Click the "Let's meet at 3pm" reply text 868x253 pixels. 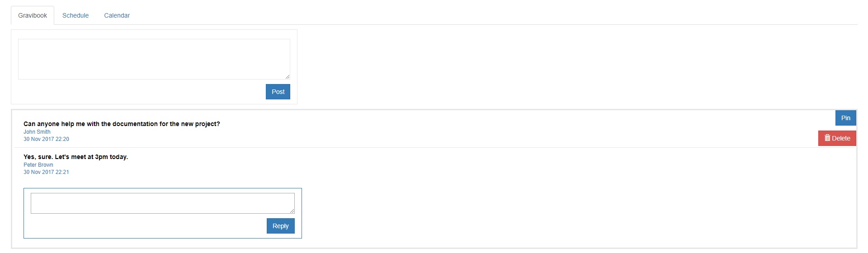tap(75, 157)
